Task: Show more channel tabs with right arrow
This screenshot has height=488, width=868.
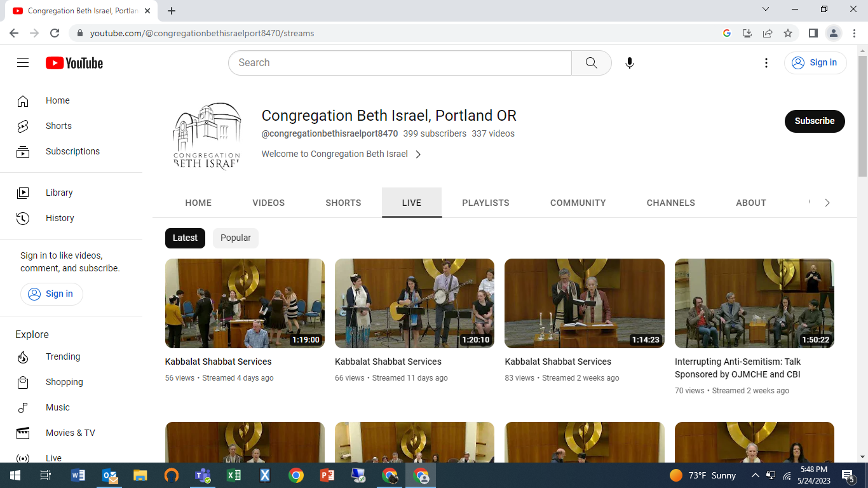Action: [x=827, y=203]
